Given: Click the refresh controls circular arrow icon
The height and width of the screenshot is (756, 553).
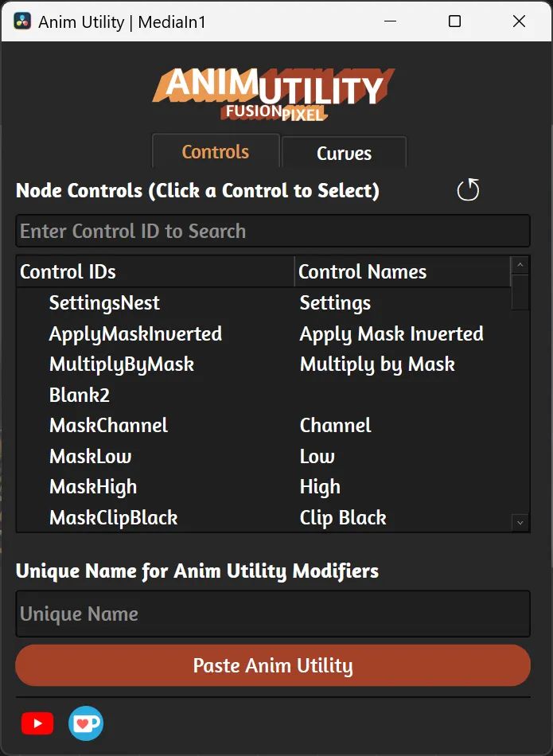Looking at the screenshot, I should click(x=468, y=189).
